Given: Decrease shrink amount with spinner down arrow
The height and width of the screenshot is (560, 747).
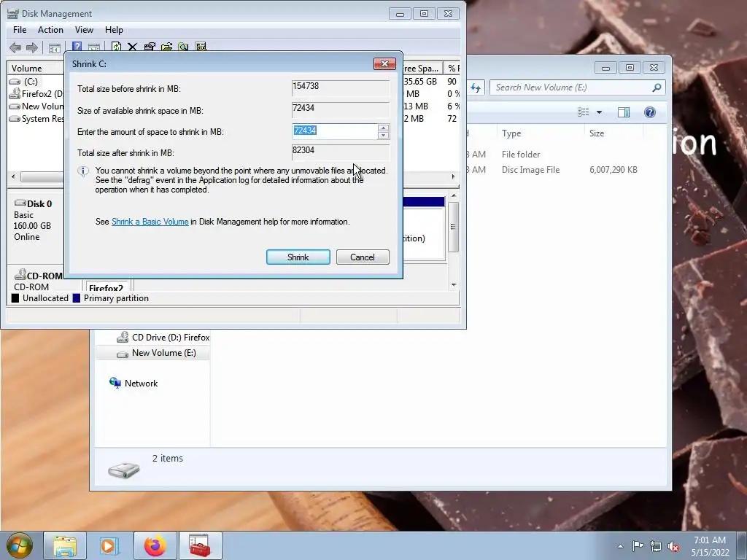Looking at the screenshot, I should tap(383, 135).
